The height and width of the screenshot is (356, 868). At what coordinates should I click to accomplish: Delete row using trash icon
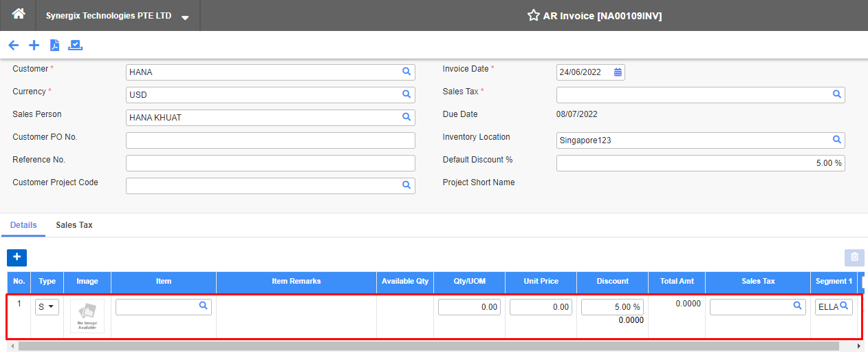pos(855,258)
